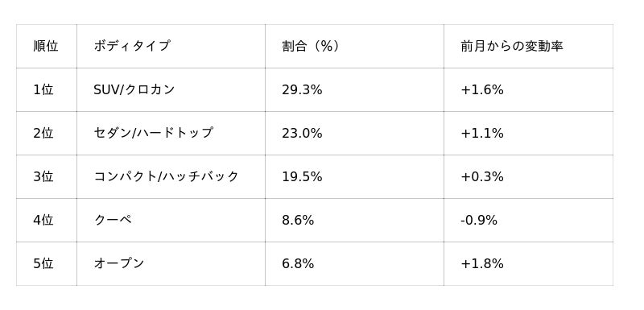Click the 順位 column header
Image resolution: width=644 pixels, height=310 pixels.
tap(47, 46)
